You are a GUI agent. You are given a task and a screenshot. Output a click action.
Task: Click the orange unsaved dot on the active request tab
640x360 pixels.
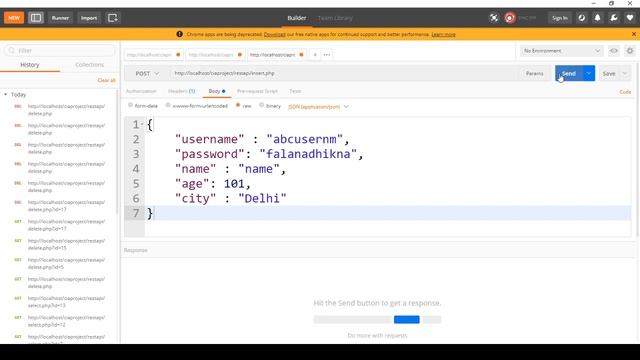301,55
